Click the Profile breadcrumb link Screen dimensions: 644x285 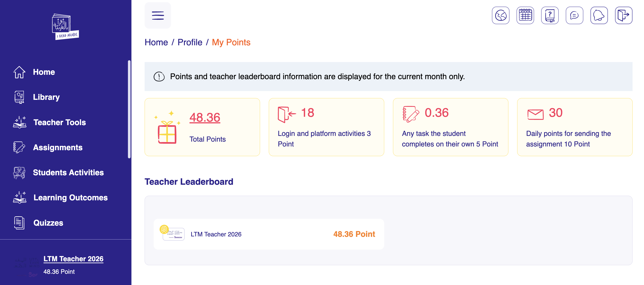(x=190, y=42)
